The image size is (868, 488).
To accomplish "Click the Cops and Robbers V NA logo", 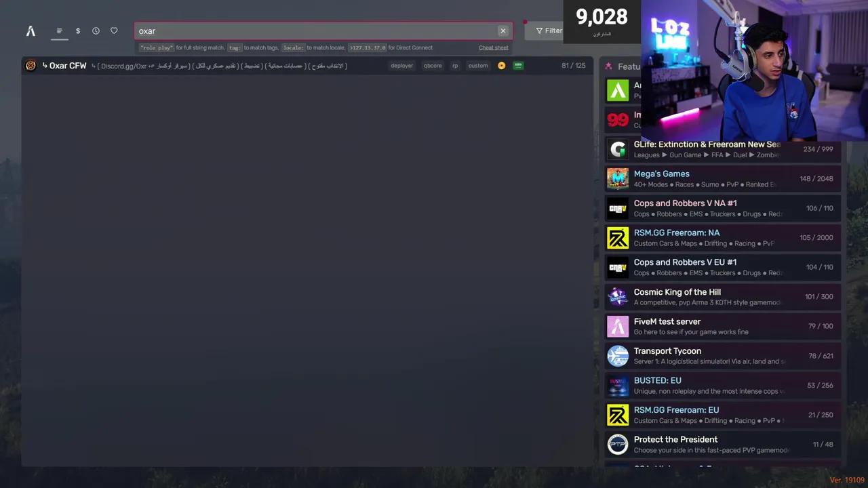I will tap(618, 208).
